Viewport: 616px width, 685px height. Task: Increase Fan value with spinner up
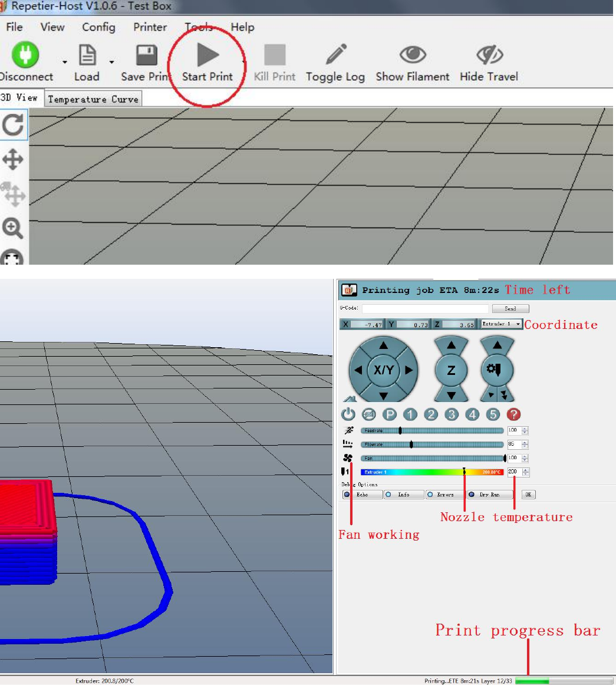pyautogui.click(x=525, y=456)
